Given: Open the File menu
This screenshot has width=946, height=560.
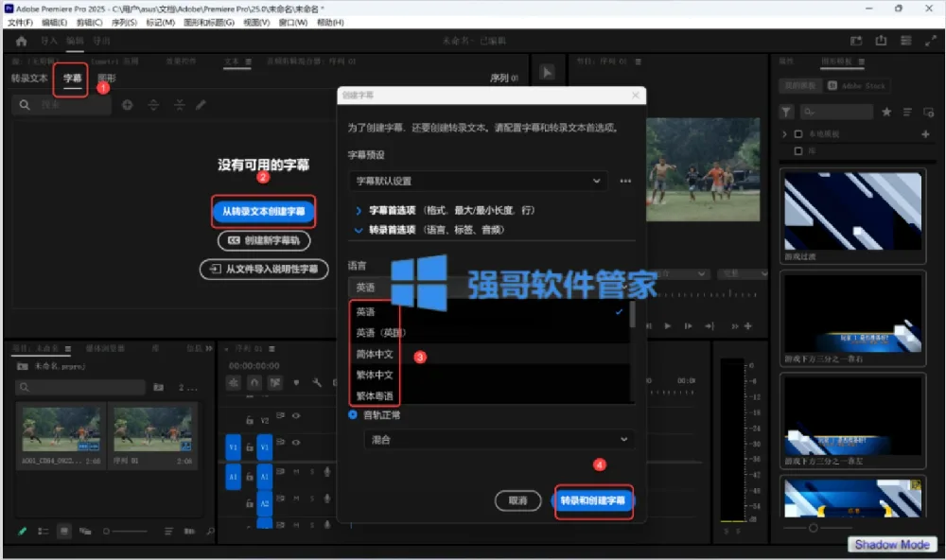Looking at the screenshot, I should pyautogui.click(x=20, y=23).
